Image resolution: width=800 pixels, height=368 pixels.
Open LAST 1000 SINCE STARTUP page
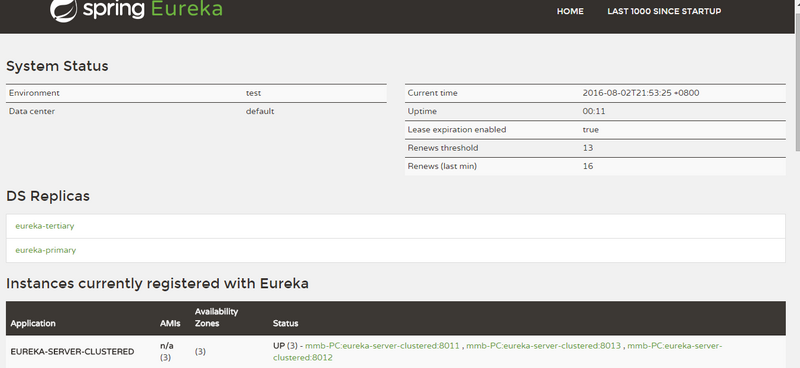click(664, 11)
